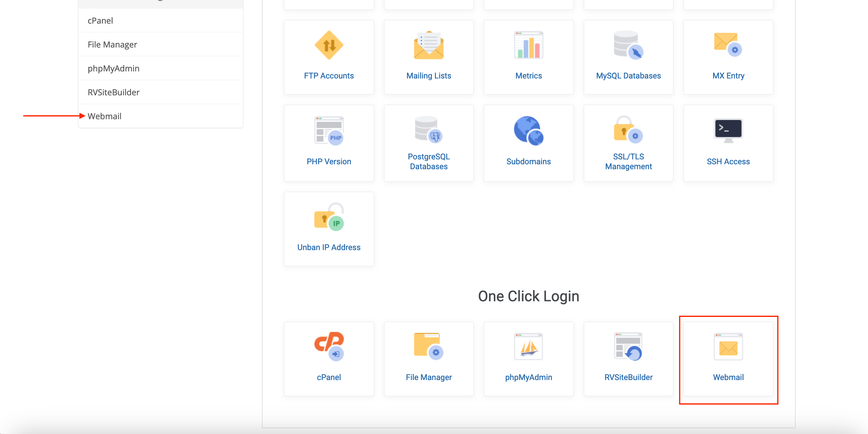Open the MX Entry envelope icon
The height and width of the screenshot is (434, 868).
click(728, 44)
